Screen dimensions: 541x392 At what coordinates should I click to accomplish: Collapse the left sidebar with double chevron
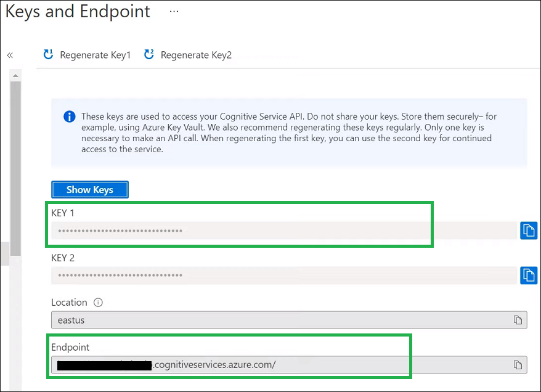pyautogui.click(x=10, y=55)
